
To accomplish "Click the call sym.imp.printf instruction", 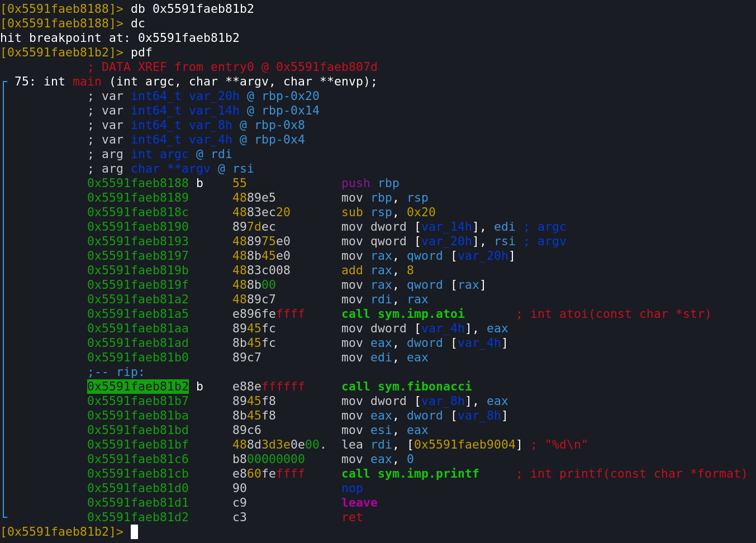I will (x=410, y=474).
